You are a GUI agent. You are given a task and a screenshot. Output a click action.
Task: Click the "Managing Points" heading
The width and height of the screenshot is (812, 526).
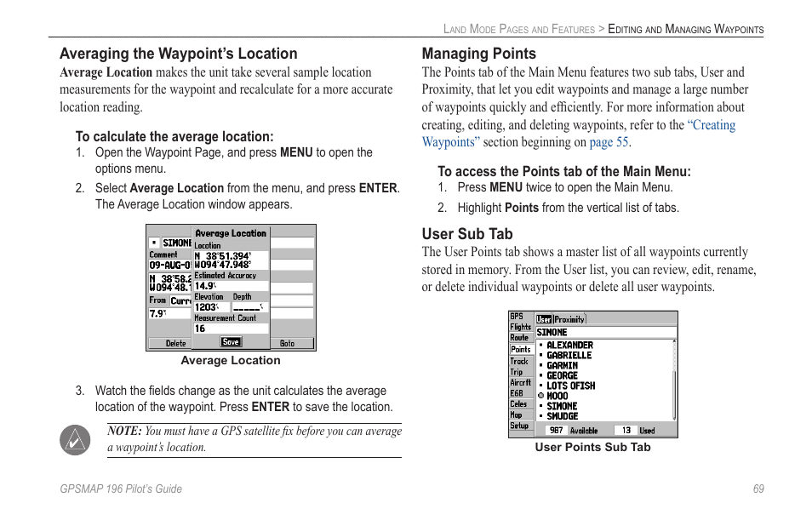[479, 54]
